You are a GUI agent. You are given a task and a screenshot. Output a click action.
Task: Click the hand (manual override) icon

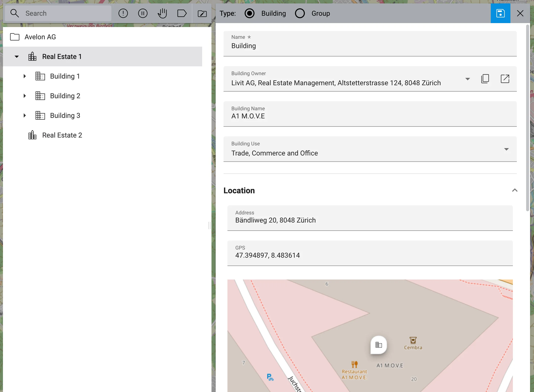(x=162, y=13)
